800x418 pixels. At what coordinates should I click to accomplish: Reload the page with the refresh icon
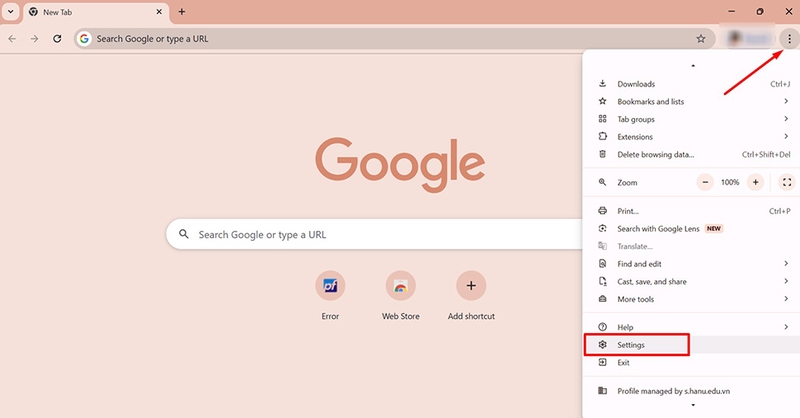pyautogui.click(x=57, y=39)
